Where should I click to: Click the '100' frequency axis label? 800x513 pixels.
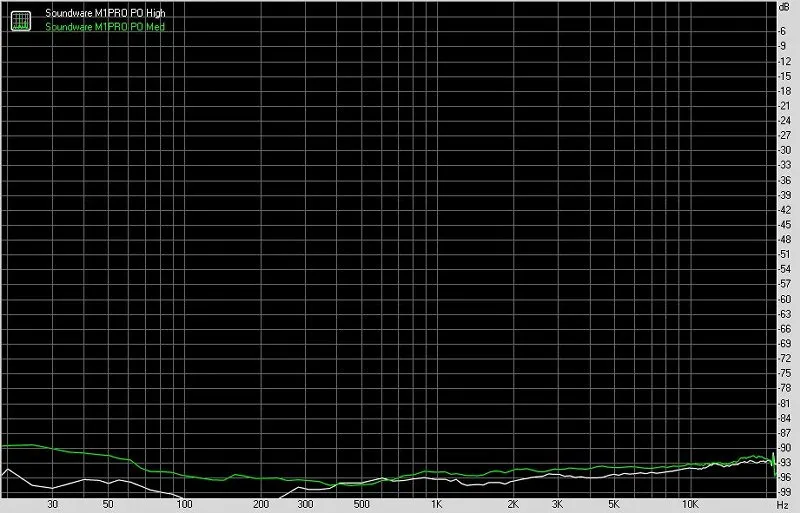pos(184,504)
